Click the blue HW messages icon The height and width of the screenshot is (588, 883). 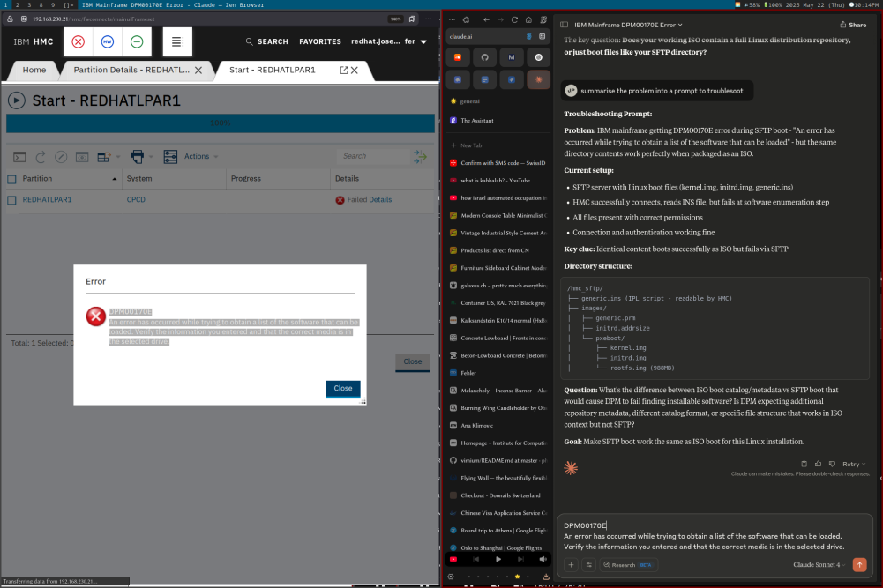point(107,41)
